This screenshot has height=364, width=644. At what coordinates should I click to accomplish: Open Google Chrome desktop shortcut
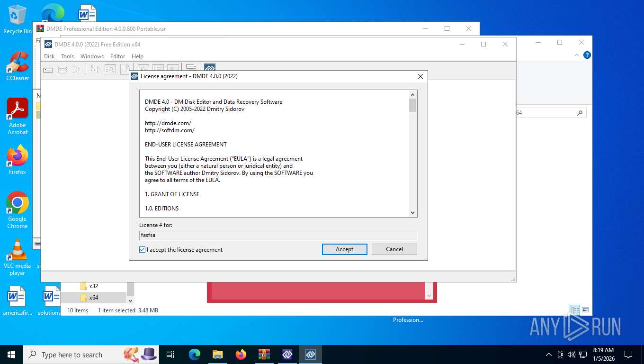tap(18, 210)
